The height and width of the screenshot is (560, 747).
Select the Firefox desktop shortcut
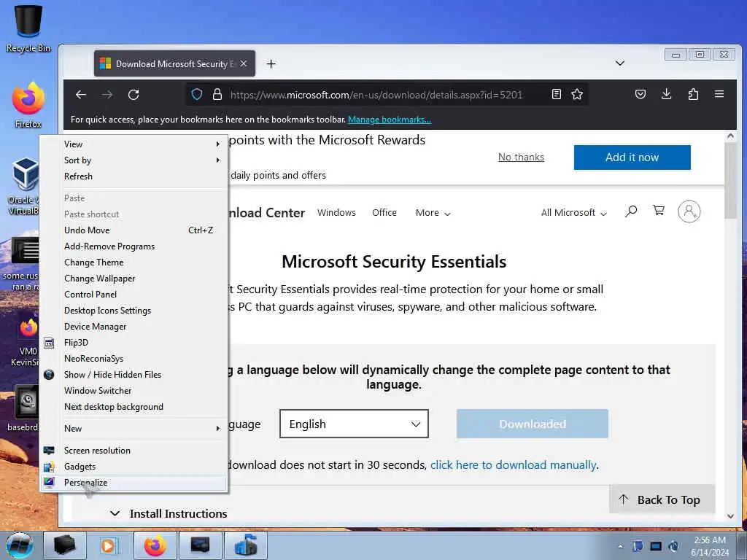(x=28, y=105)
